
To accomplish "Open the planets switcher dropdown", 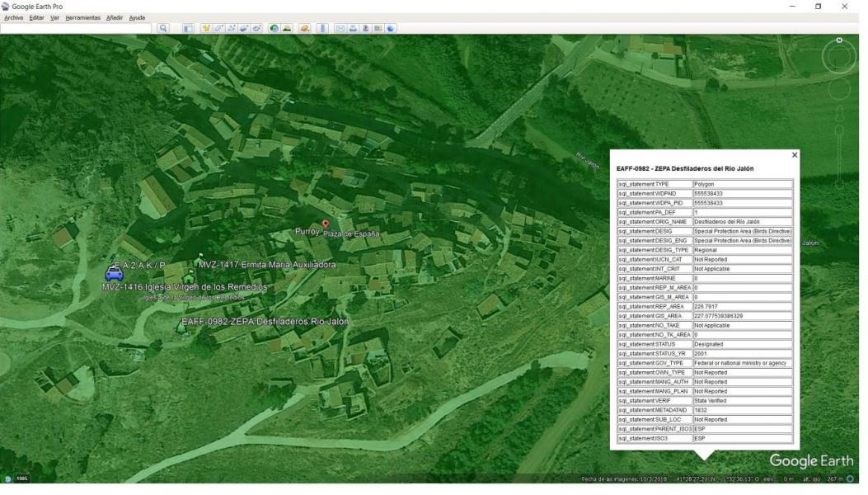I will pos(304,28).
